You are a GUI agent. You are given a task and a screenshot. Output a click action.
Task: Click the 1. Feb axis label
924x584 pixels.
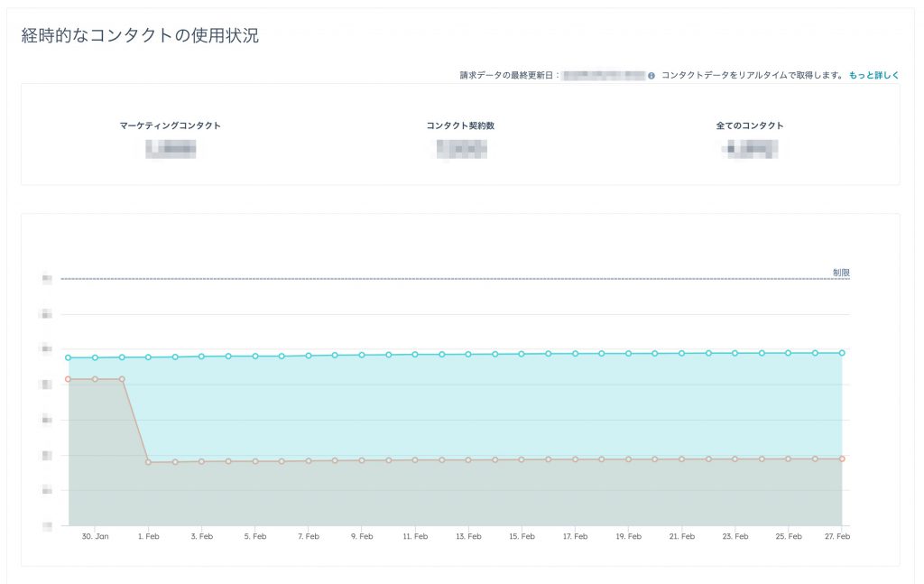click(x=149, y=536)
